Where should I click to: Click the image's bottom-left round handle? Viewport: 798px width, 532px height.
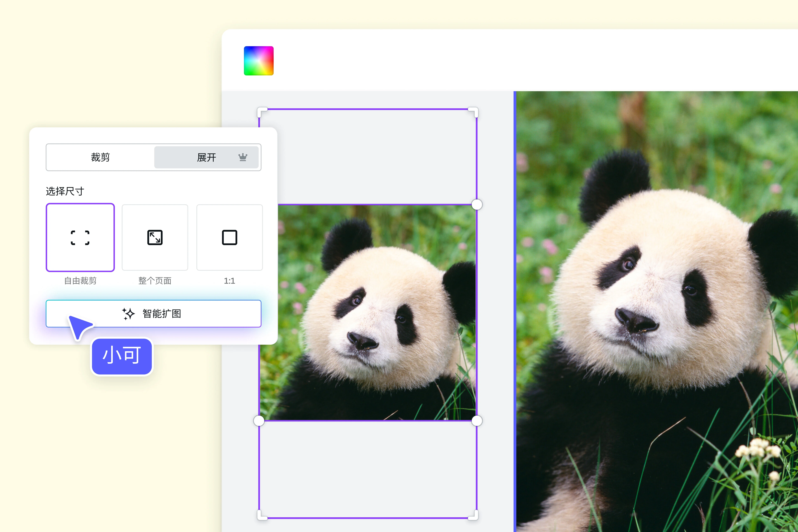(x=259, y=421)
